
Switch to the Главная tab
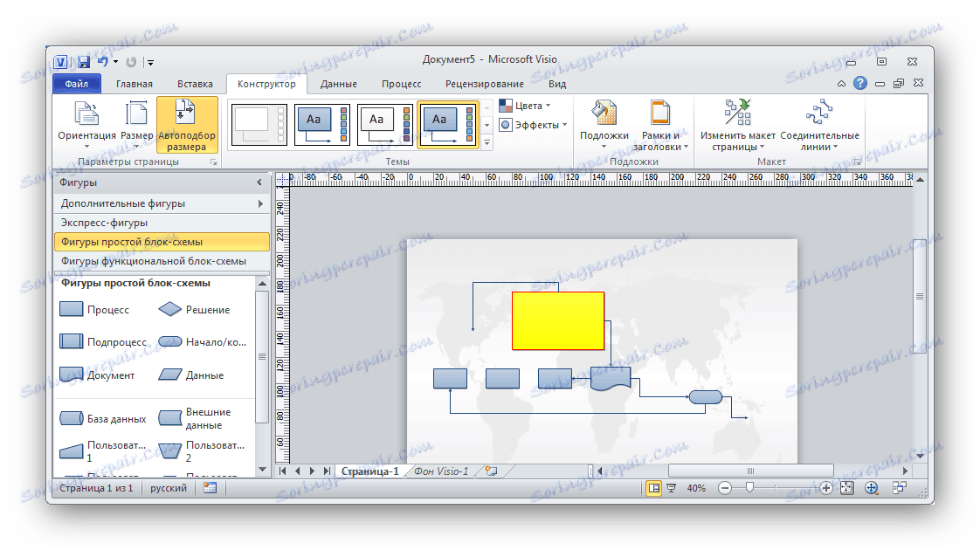[135, 84]
